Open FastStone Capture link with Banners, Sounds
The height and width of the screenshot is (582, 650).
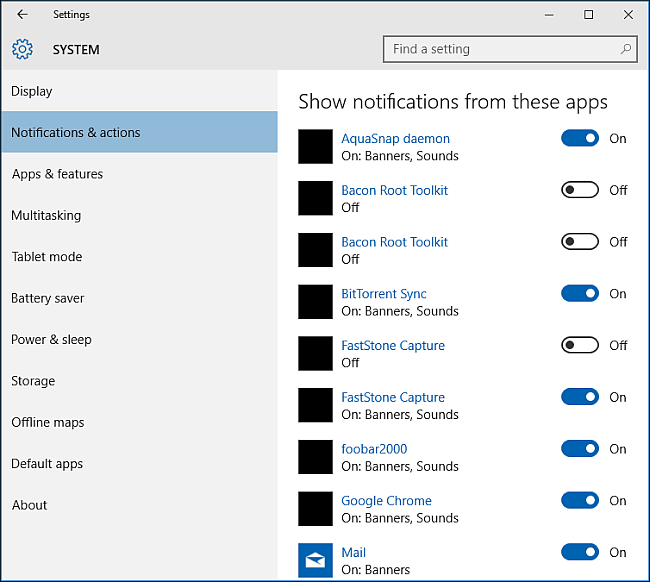tap(393, 397)
